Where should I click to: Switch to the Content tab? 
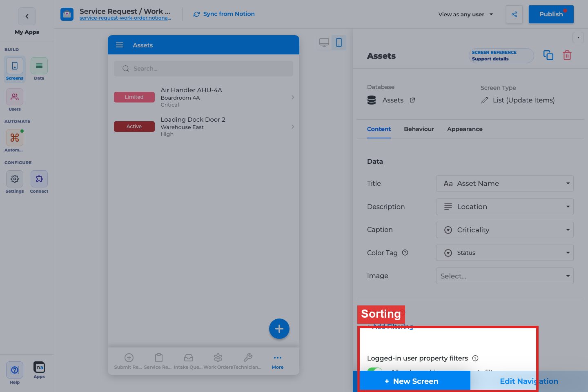[x=379, y=129]
